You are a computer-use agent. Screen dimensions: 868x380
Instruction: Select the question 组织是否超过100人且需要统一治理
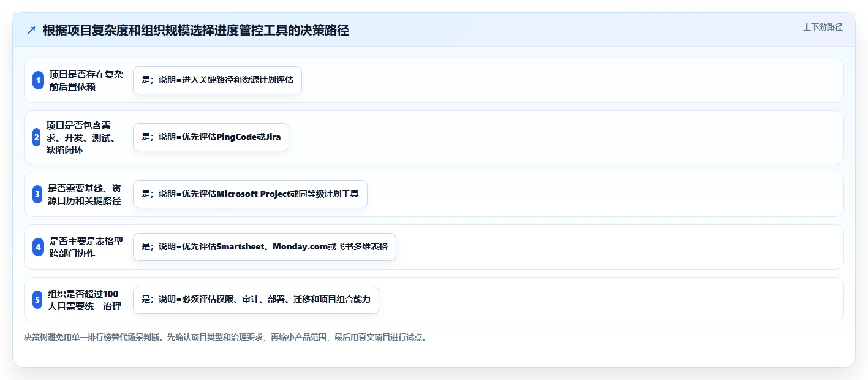click(85, 300)
